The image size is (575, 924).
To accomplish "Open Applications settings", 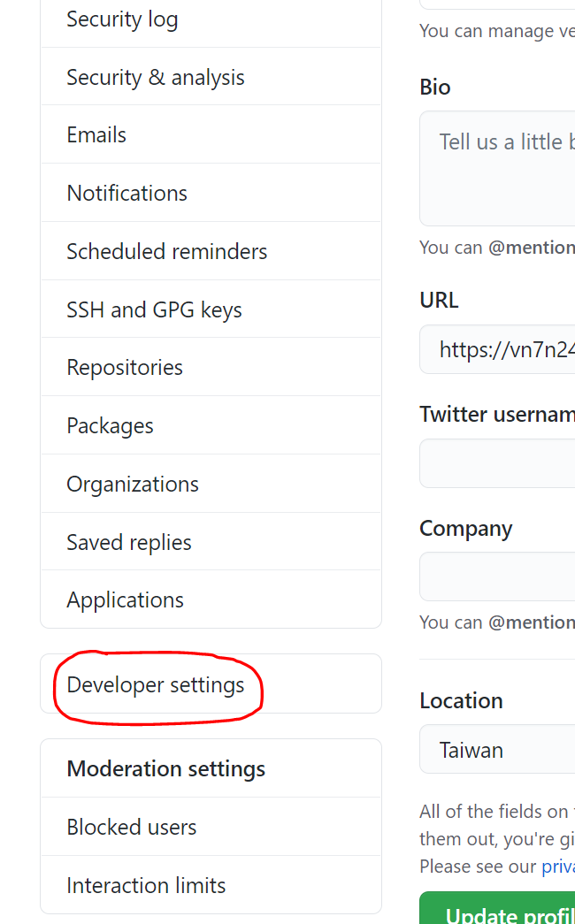I will (x=126, y=600).
